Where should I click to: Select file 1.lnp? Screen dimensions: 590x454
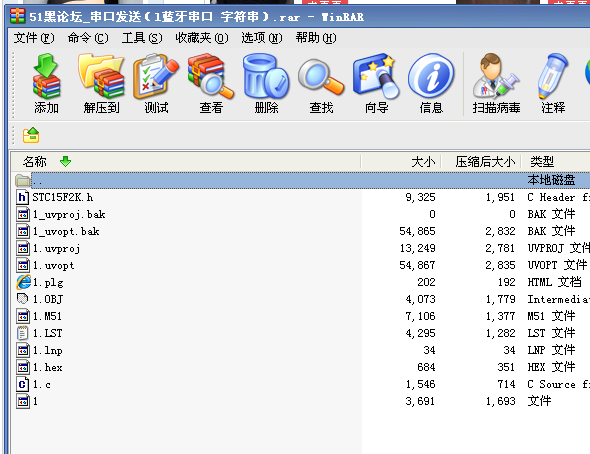coord(47,350)
